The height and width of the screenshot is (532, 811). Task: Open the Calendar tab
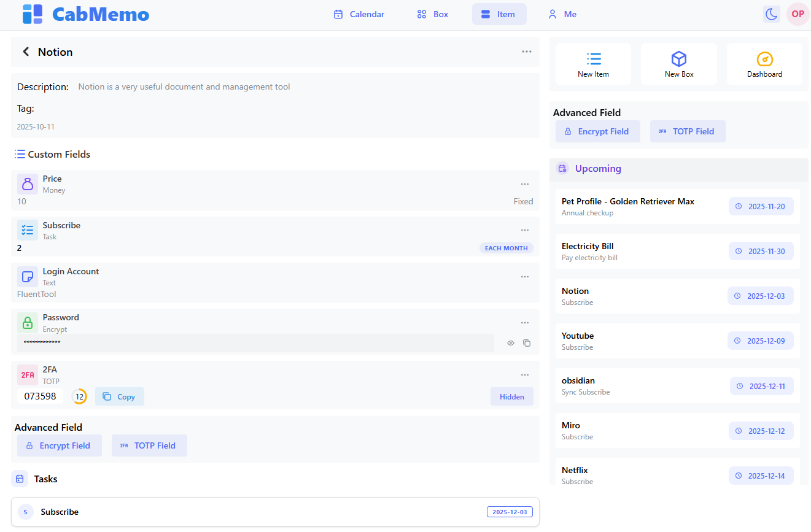[x=359, y=14]
